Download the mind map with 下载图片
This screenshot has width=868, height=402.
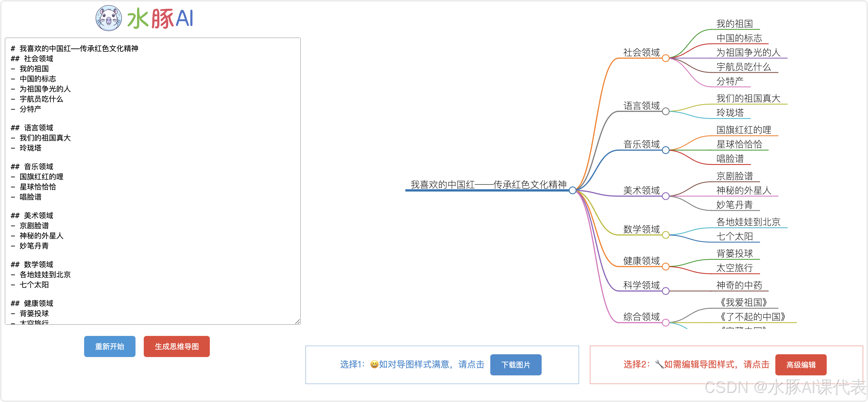[516, 364]
